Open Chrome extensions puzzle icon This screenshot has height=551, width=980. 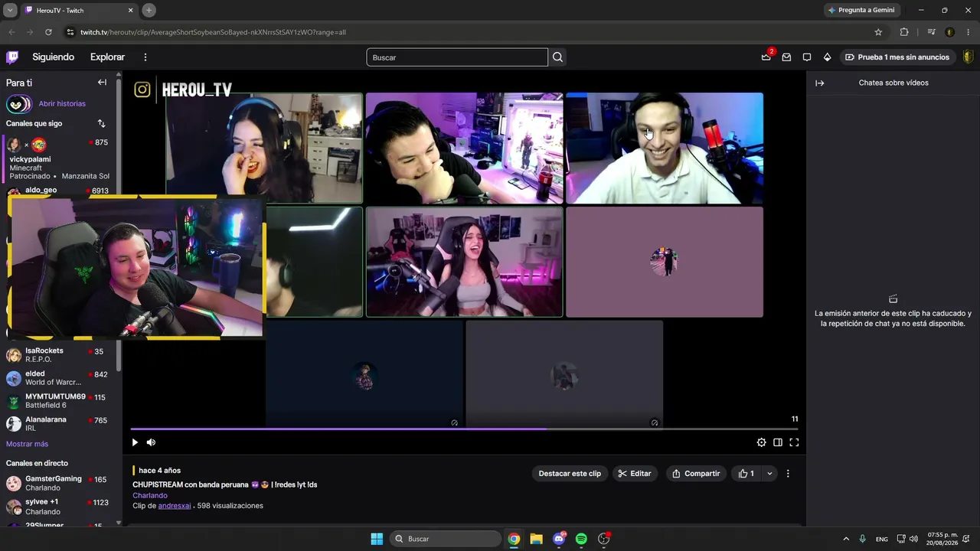pyautogui.click(x=904, y=32)
